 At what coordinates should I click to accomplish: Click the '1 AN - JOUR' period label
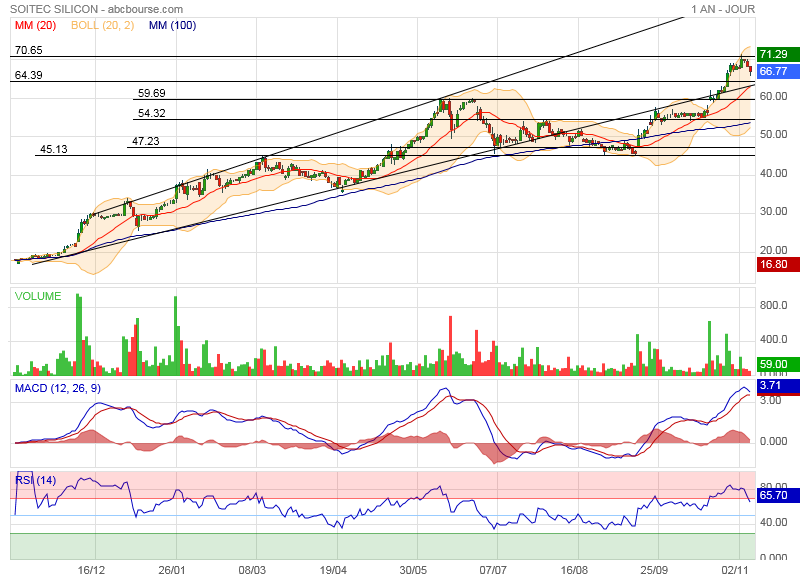click(723, 9)
